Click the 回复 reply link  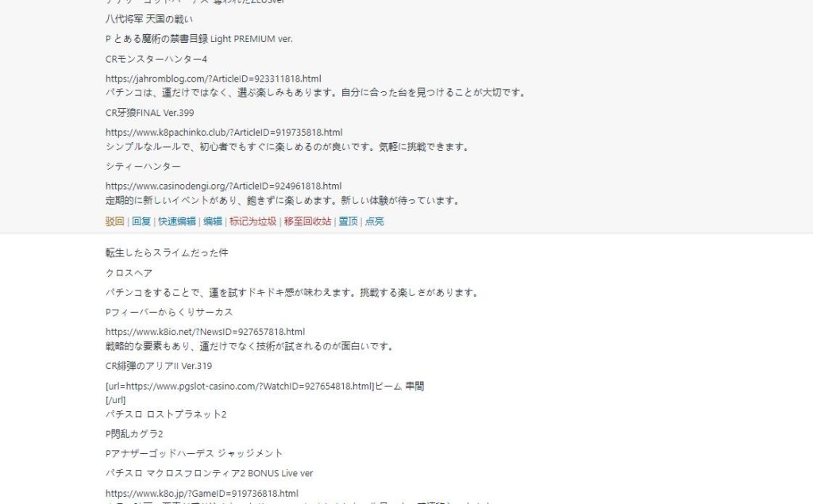click(x=141, y=221)
